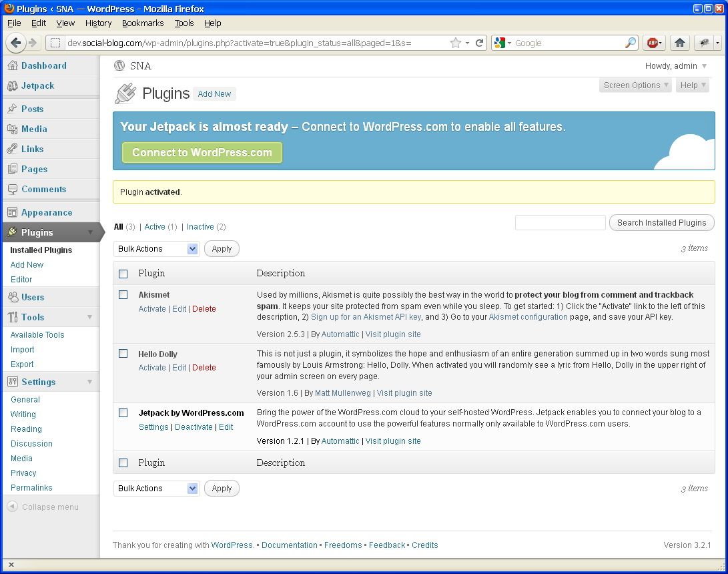The height and width of the screenshot is (574, 728).
Task: Open Sign up for an Akismet API key
Action: click(366, 317)
